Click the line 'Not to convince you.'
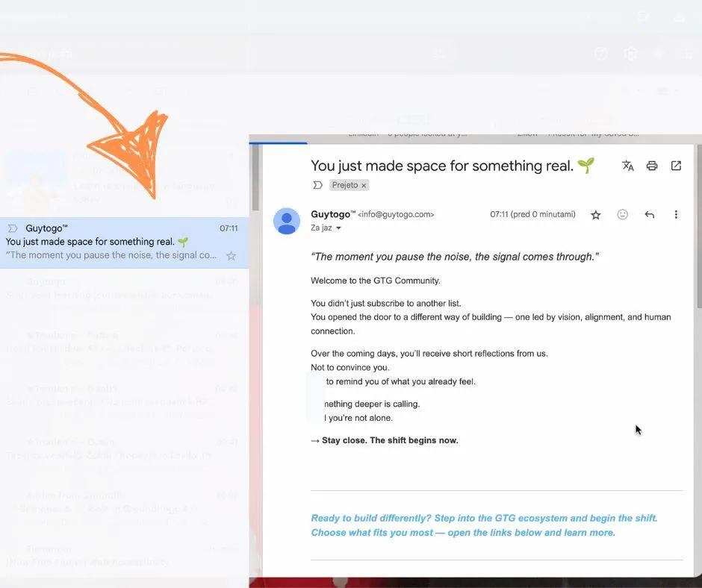 [x=350, y=367]
